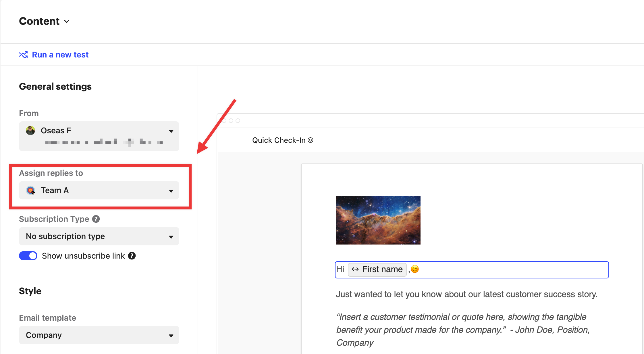This screenshot has width=644, height=354.
Task: Open the Email template Company dropdown
Action: point(99,335)
